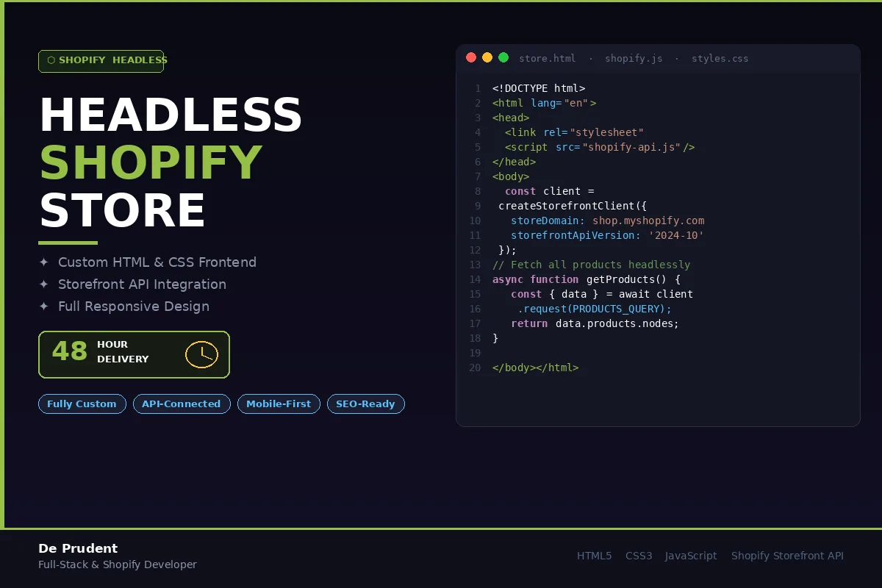Click line number 19 in code gutter

(474, 353)
